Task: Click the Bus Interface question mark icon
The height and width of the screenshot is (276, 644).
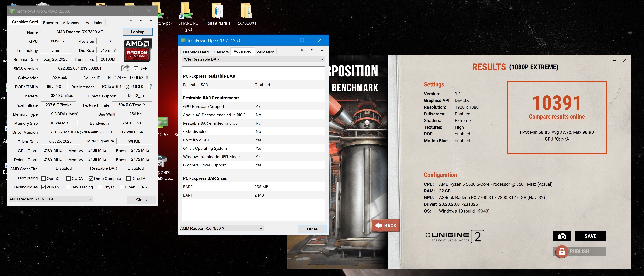Action: pos(151,87)
